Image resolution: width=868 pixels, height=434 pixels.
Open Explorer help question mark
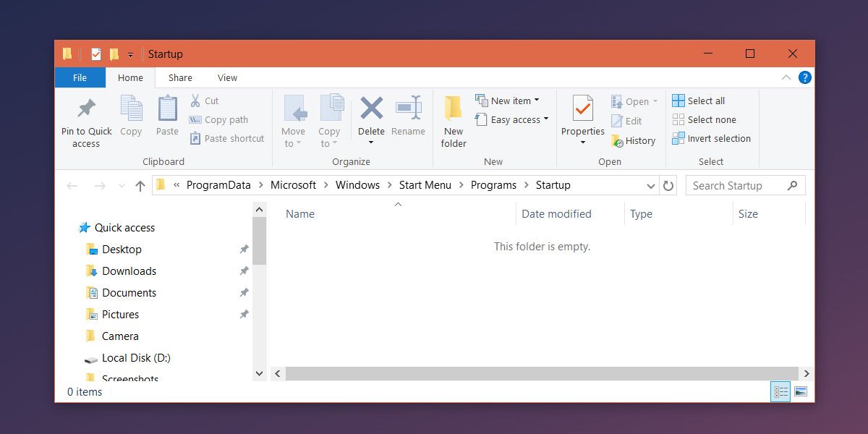[804, 77]
